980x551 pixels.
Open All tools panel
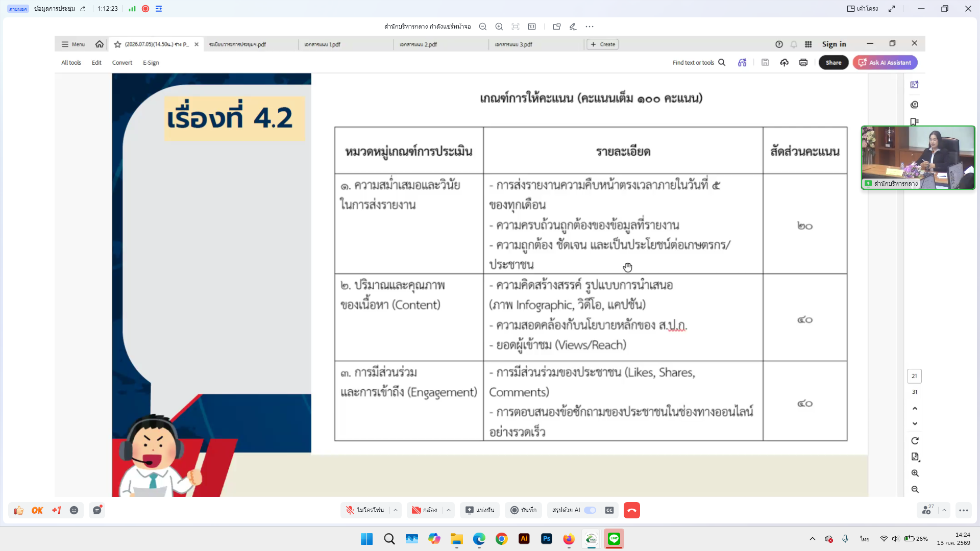tap(71, 63)
